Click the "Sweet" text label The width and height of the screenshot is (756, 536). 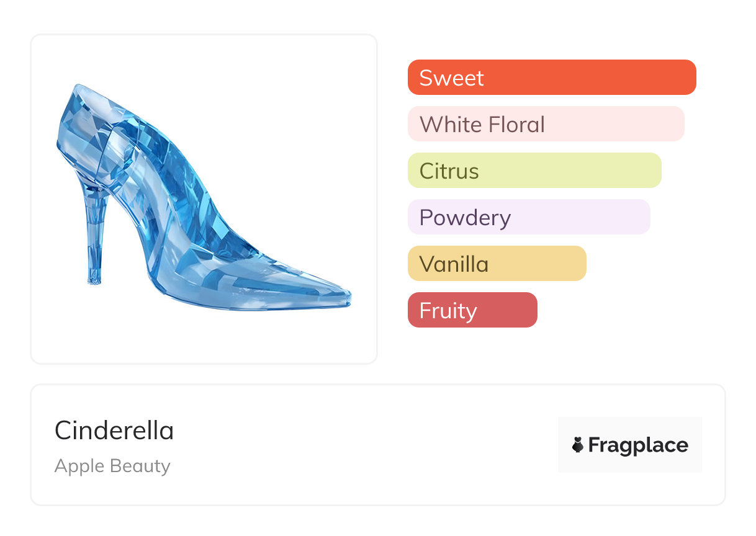(x=451, y=78)
